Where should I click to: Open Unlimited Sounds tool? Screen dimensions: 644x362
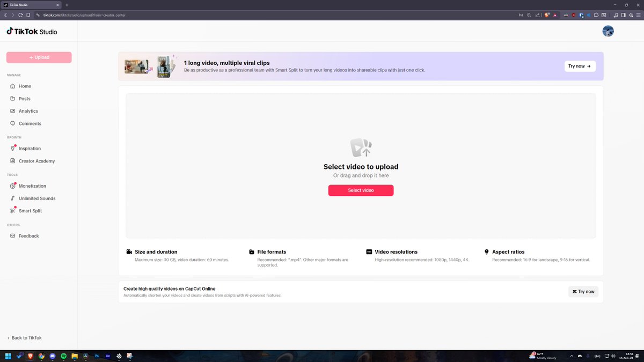pyautogui.click(x=39, y=198)
